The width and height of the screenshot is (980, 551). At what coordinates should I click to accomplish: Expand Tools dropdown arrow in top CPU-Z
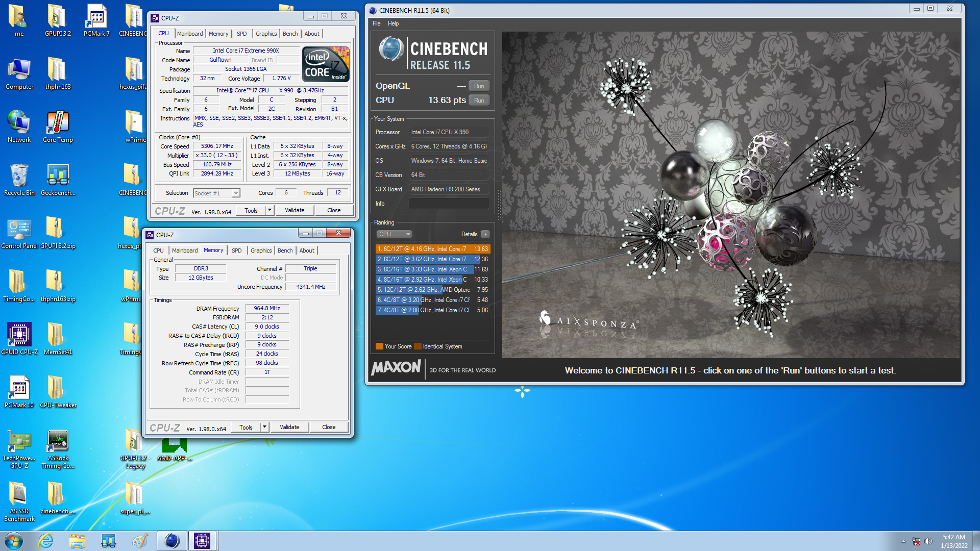(x=269, y=210)
